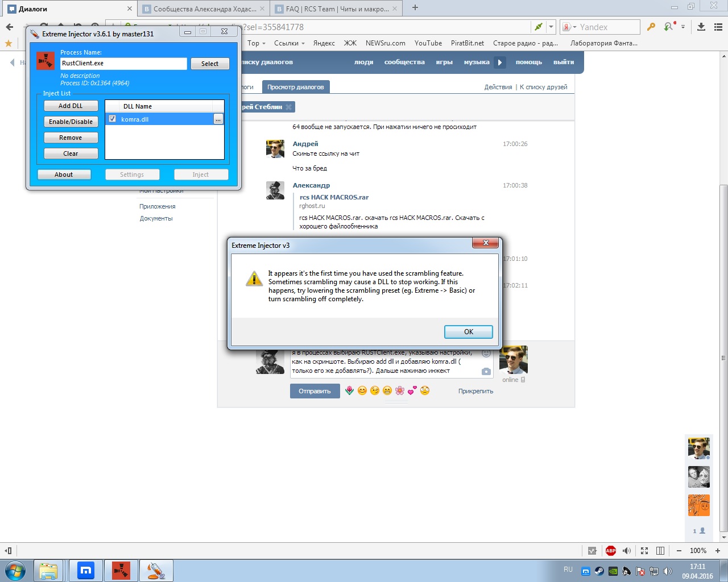Open the NEWSru.com bookmark
728x582 pixels.
[x=386, y=43]
